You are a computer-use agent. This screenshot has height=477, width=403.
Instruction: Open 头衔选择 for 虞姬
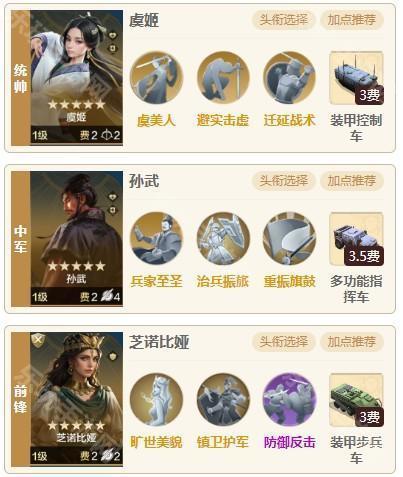[x=284, y=20]
